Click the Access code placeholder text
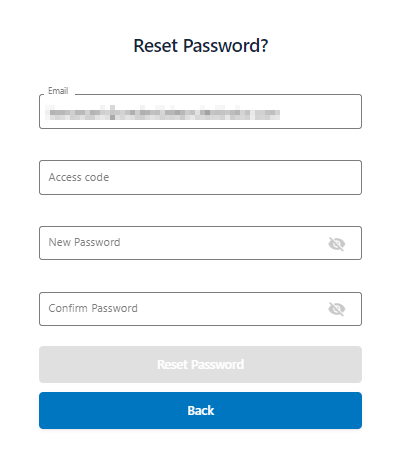This screenshot has height=456, width=393. point(79,177)
